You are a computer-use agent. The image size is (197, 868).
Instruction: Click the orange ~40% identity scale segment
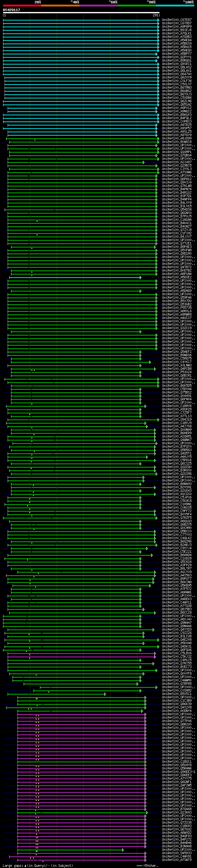tap(60, 6)
